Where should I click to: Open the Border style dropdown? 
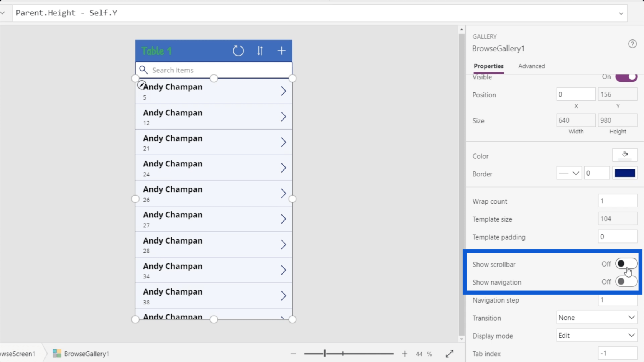[x=569, y=173]
